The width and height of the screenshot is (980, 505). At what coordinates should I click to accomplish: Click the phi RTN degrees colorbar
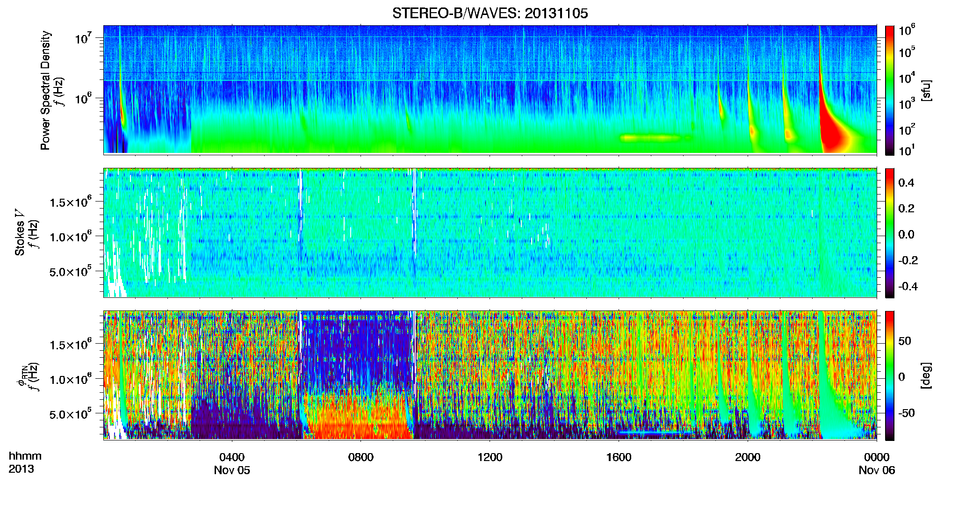(890, 375)
